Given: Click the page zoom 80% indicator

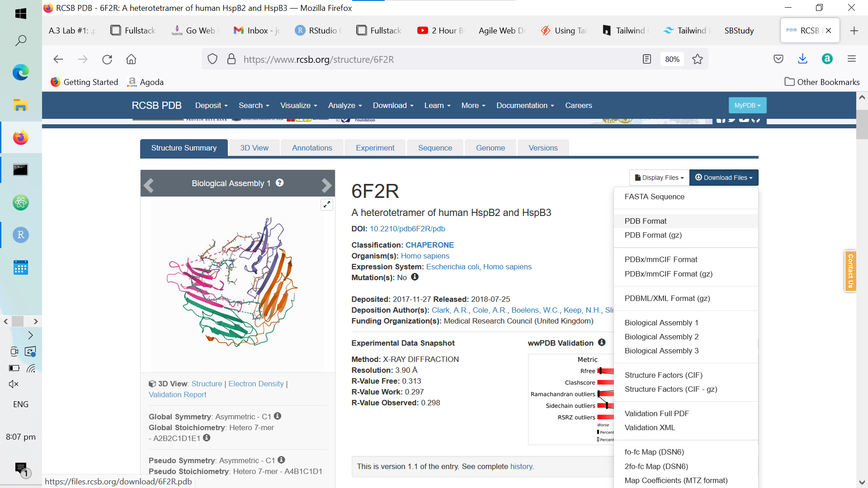Looking at the screenshot, I should [x=672, y=59].
